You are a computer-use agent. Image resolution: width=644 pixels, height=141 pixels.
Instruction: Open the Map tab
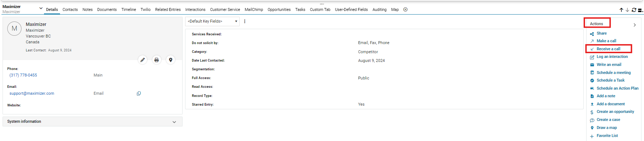point(395,9)
